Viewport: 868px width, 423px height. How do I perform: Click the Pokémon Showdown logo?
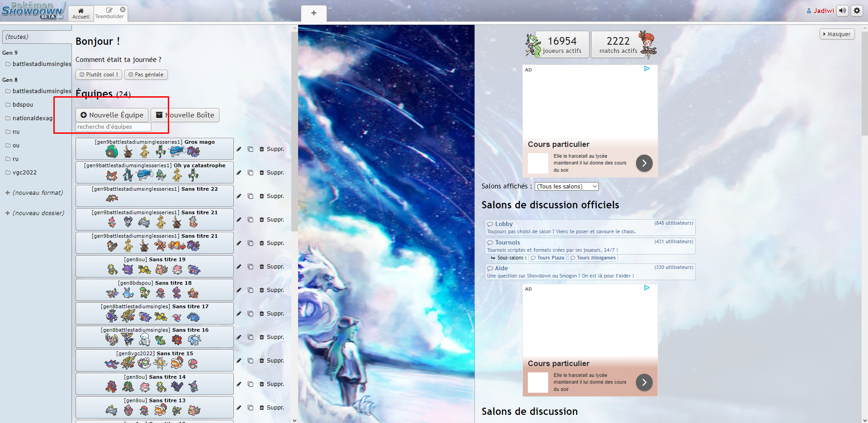click(33, 10)
